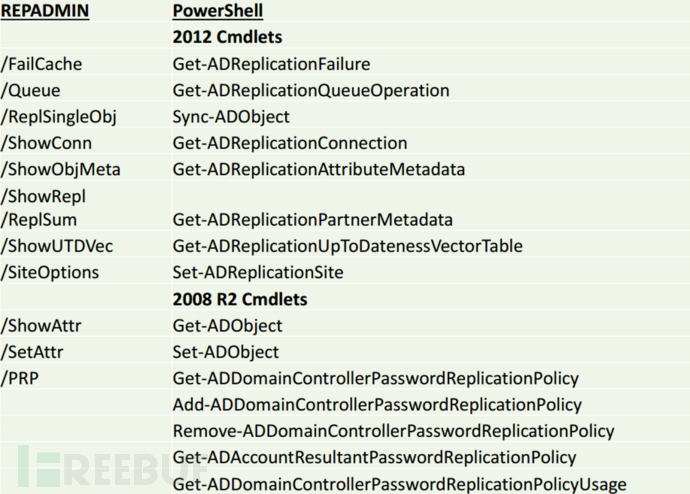Viewport: 690px width, 494px height.
Task: Select Sync-ADObject cmdlet text
Action: pos(231,117)
